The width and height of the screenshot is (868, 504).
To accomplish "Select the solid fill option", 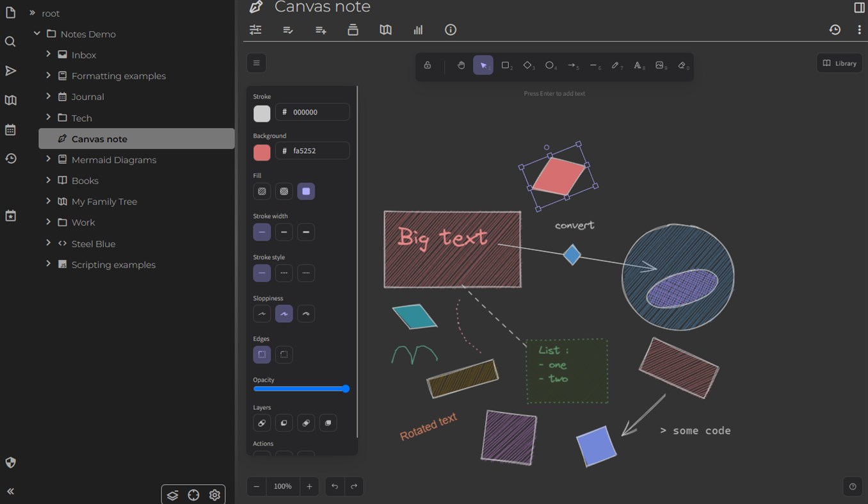I will point(306,191).
